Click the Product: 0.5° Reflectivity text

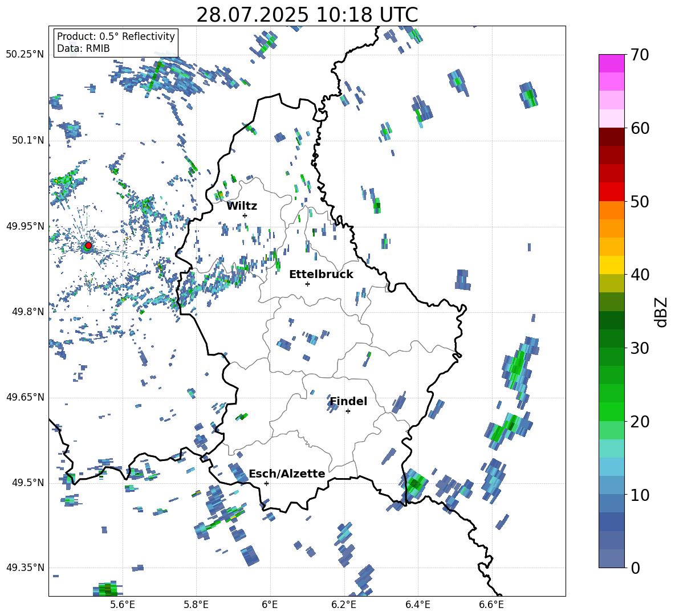(x=116, y=36)
